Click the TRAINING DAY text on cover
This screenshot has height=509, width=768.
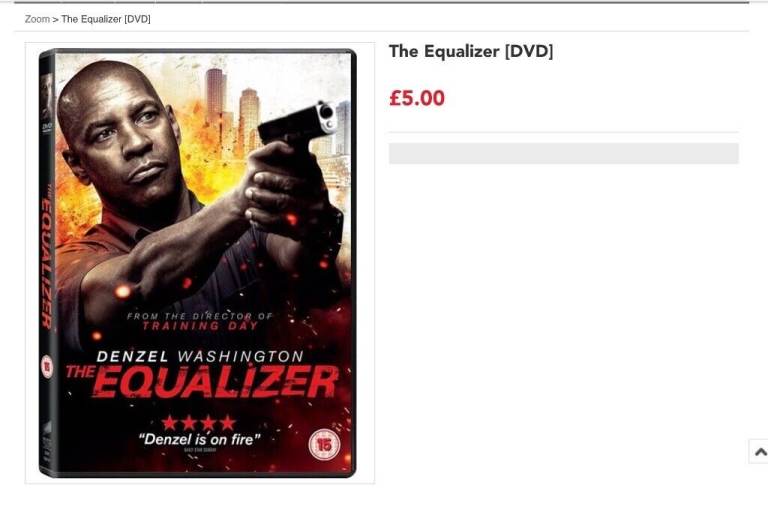(200, 326)
